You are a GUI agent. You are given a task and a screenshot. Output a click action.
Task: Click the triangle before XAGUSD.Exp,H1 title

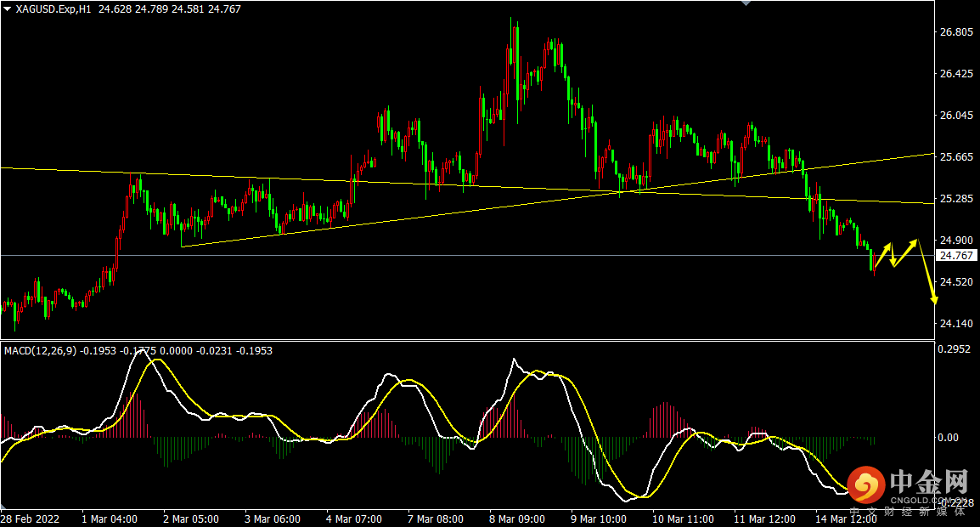point(7,9)
